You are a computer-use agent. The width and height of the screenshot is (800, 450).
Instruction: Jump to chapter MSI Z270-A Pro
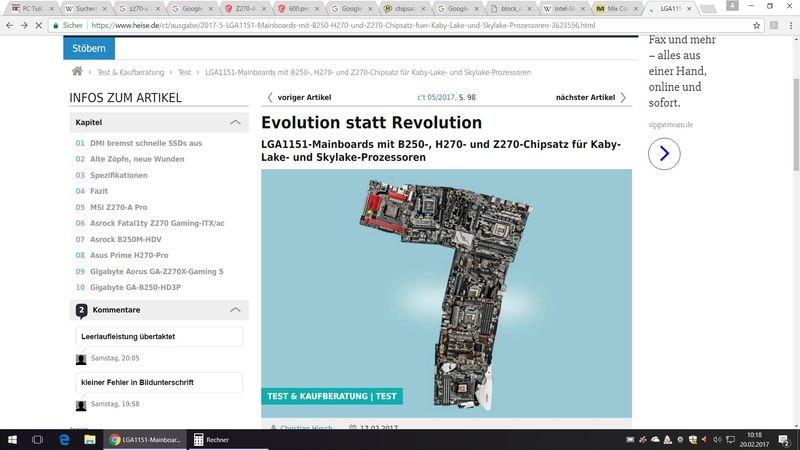tap(118, 207)
